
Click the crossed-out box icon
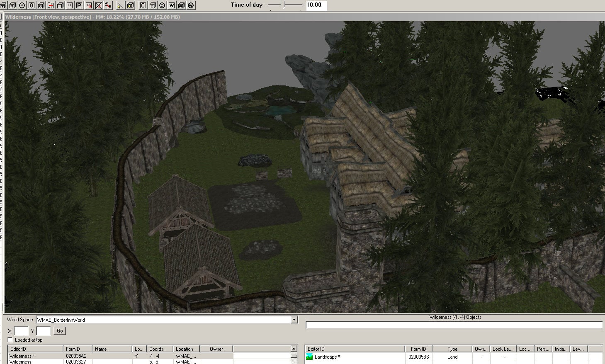[x=98, y=5]
